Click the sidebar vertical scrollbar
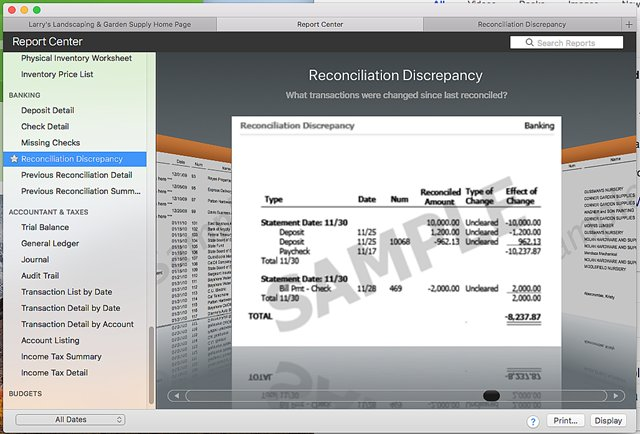640x434 pixels. tap(151, 365)
